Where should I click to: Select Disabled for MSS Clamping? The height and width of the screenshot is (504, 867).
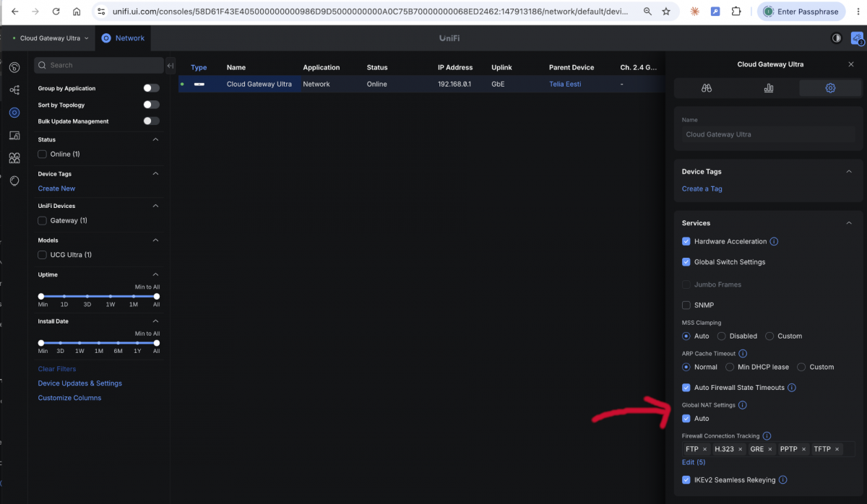pos(722,336)
